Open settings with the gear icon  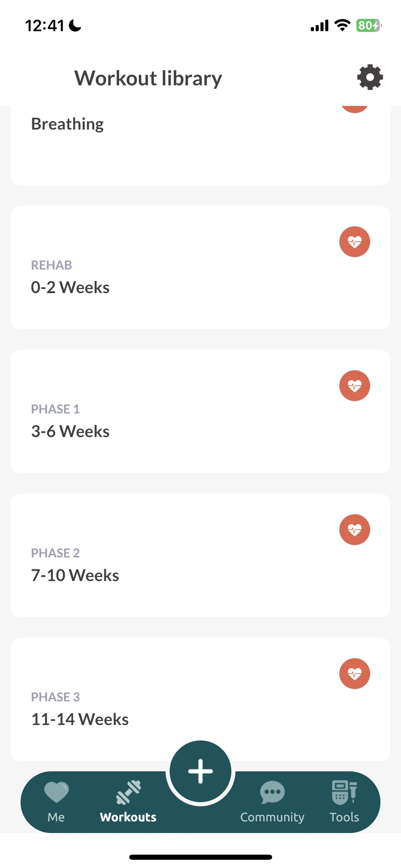(370, 77)
